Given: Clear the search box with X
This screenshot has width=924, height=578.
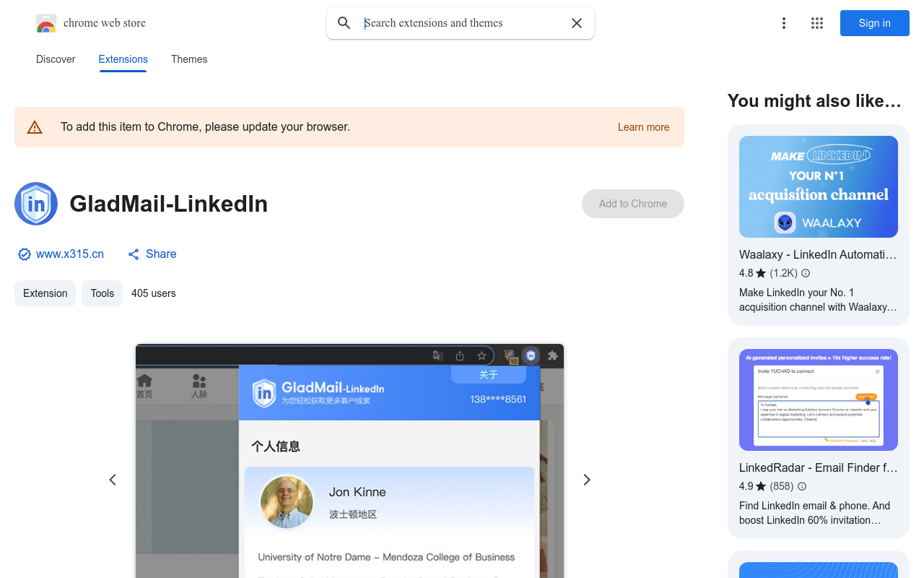Looking at the screenshot, I should 577,23.
